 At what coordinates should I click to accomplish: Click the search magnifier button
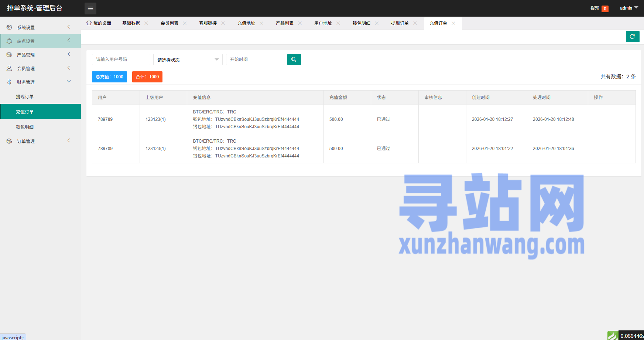[x=294, y=59]
